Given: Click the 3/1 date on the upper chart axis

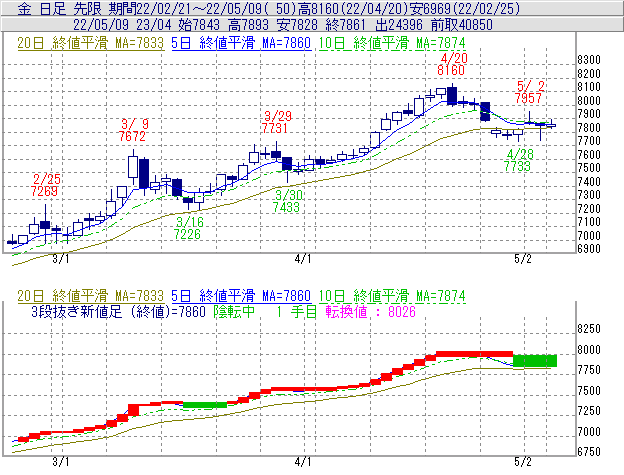Looking at the screenshot, I should [61, 259].
